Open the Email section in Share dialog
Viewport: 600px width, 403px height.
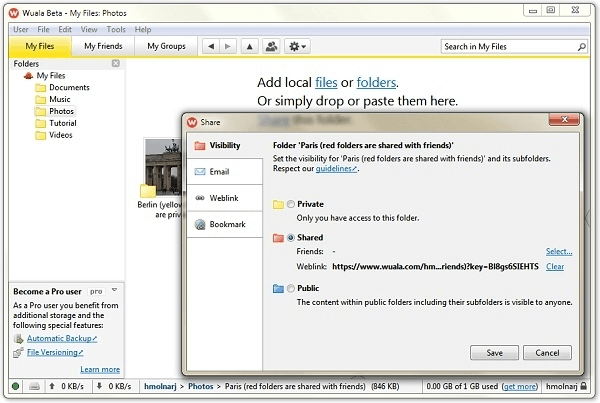pyautogui.click(x=219, y=172)
